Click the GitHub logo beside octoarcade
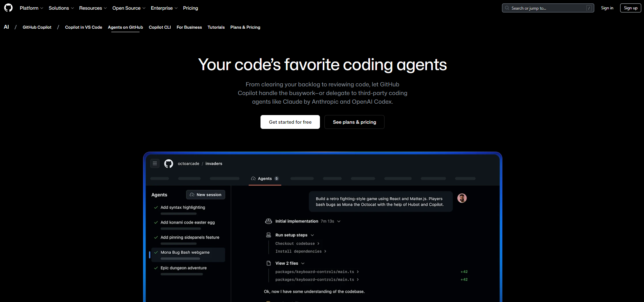 pos(169,163)
